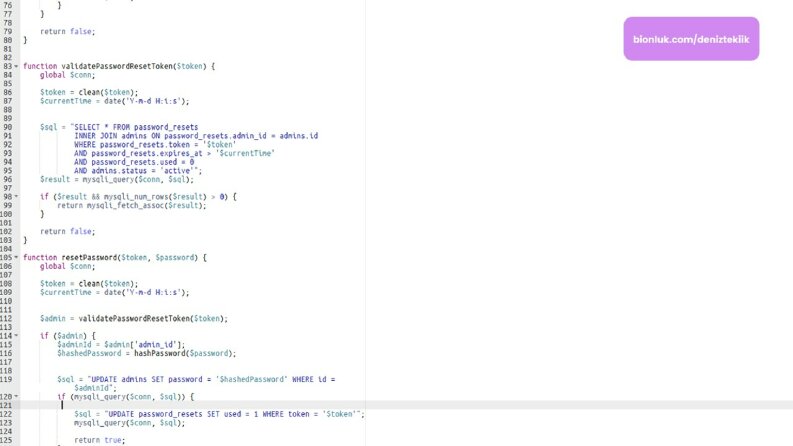Click the 'AND admins.status = 'active'' line
The height and width of the screenshot is (446, 793).
(x=138, y=171)
